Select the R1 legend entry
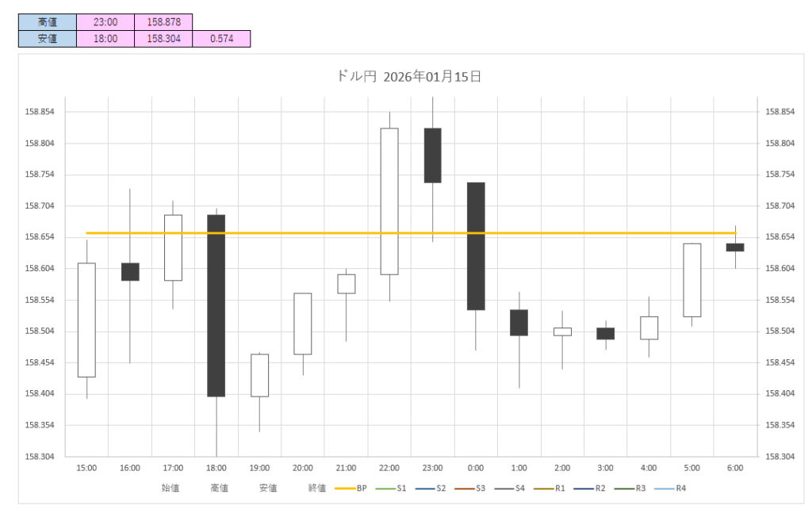 click(553, 489)
